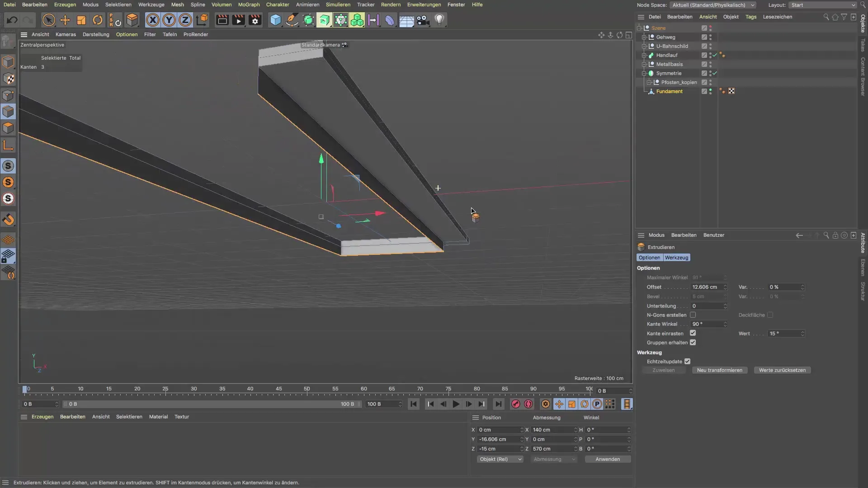Open material manager Erzeugen menu

(x=42, y=417)
